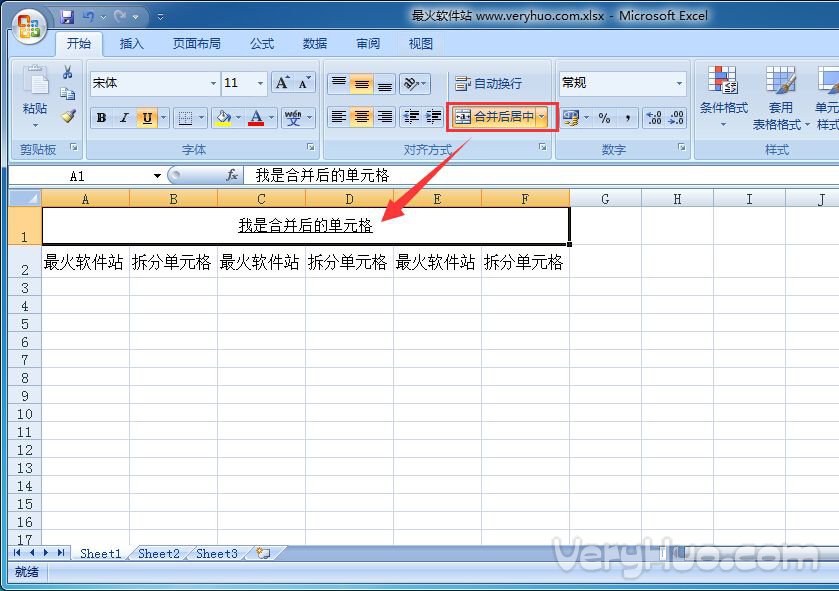Switch to Sheet3 worksheet tab
This screenshot has height=591, width=839.
tap(217, 554)
